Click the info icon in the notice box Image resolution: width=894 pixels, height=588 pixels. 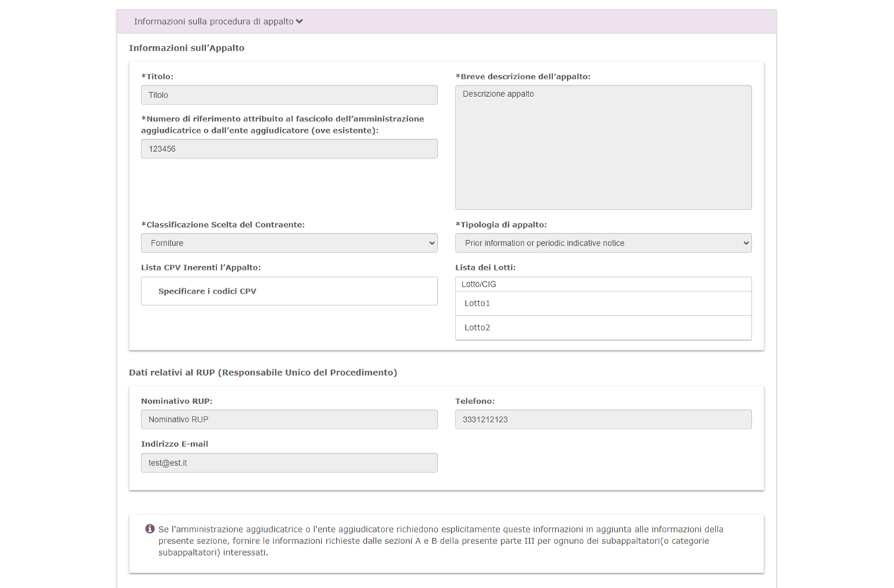click(150, 529)
